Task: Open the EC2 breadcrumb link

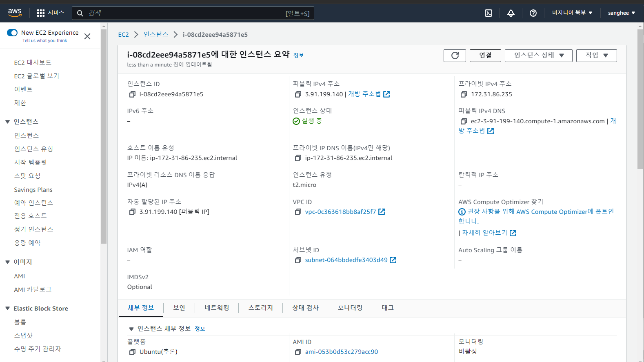Action: [123, 35]
